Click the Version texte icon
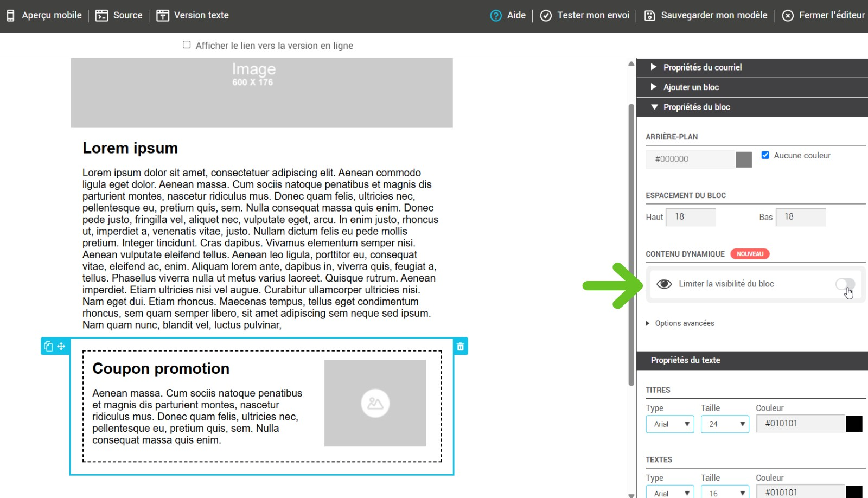Screen dimensions: 868x498 click(163, 16)
